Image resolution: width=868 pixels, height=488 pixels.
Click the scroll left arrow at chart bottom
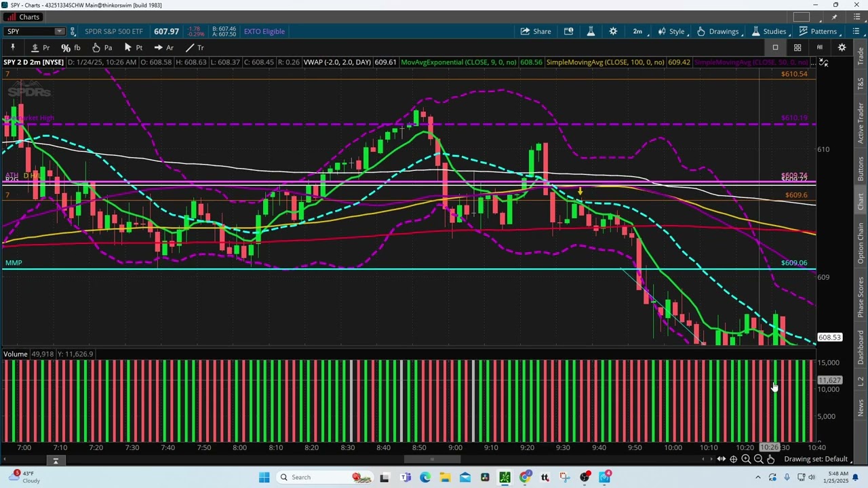tap(703, 459)
